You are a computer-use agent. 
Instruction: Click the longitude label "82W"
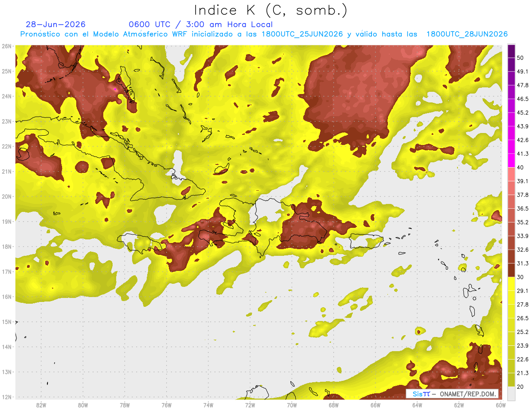click(41, 405)
